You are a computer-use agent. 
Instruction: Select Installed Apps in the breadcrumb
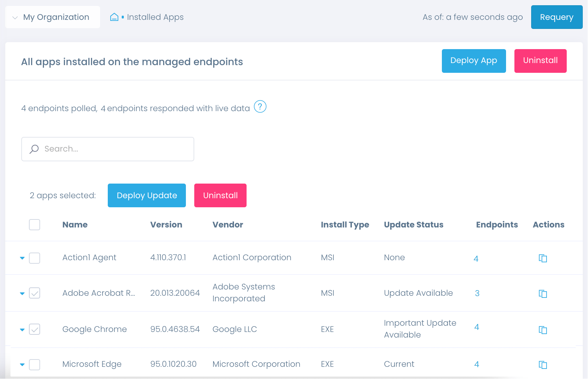[x=155, y=17]
